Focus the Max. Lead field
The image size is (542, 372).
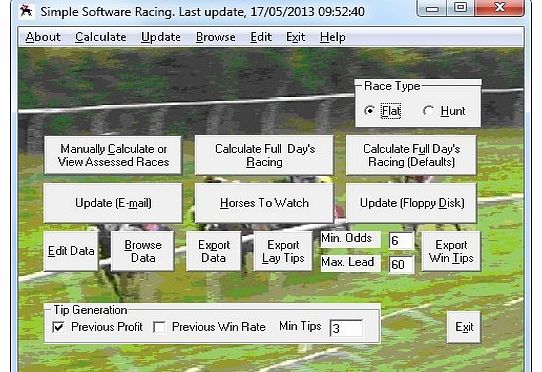(x=401, y=264)
